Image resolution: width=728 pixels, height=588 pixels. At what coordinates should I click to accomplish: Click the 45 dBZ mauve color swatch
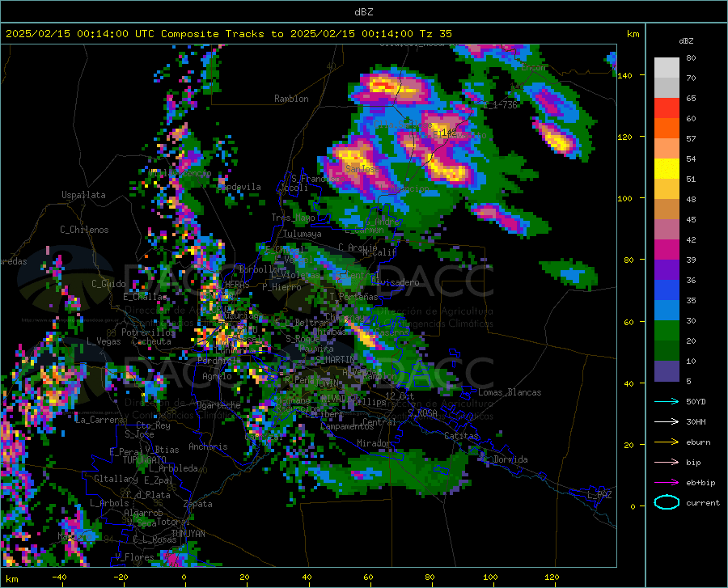(667, 229)
